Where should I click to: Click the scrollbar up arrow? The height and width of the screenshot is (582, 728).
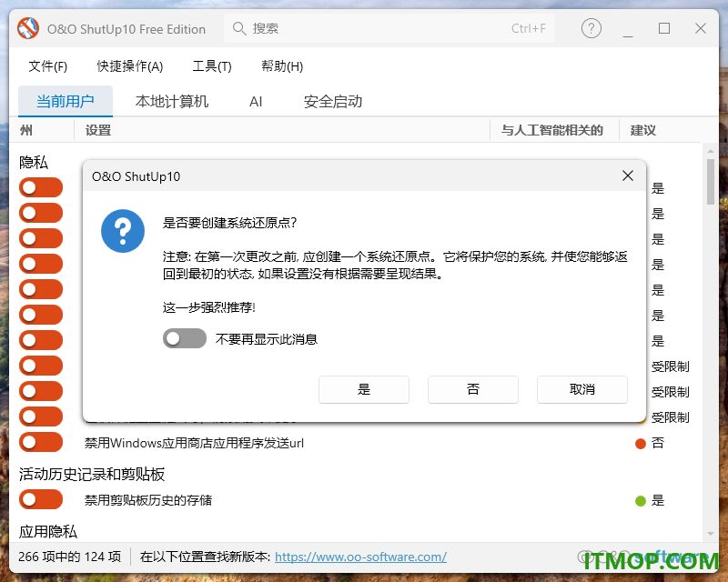[x=711, y=151]
